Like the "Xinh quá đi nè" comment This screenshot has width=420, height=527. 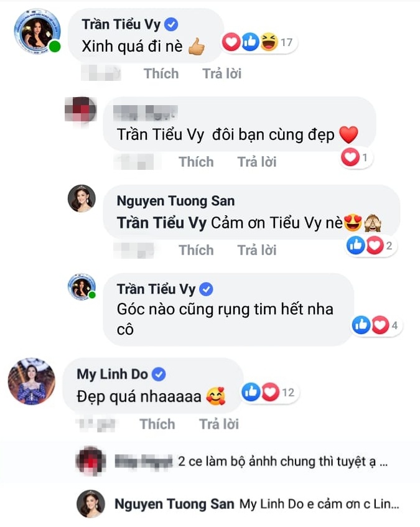161,73
